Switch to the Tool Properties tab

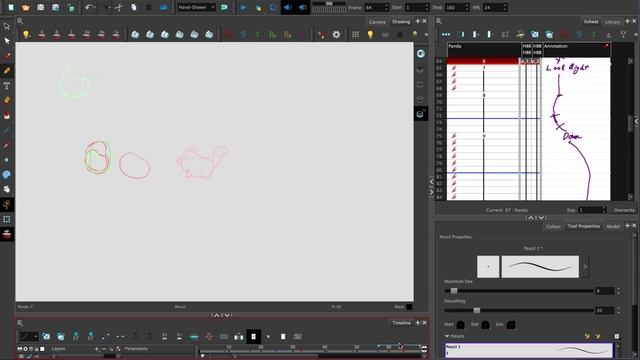pos(583,227)
